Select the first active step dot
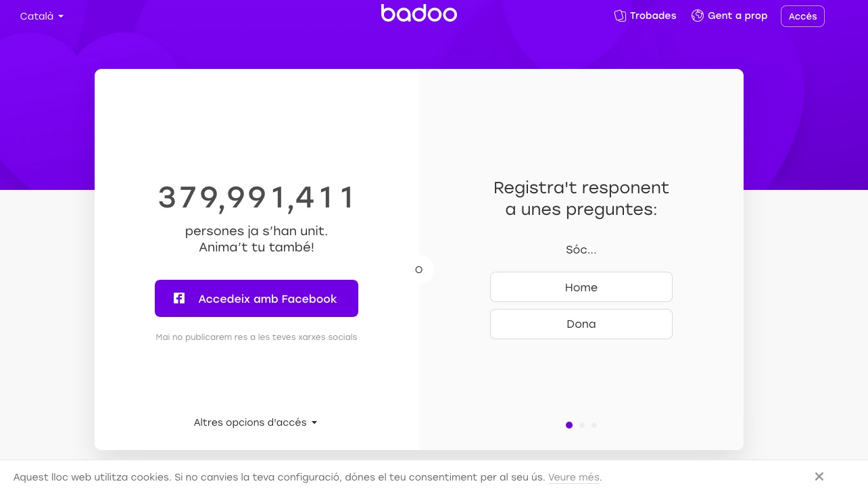 click(x=569, y=425)
